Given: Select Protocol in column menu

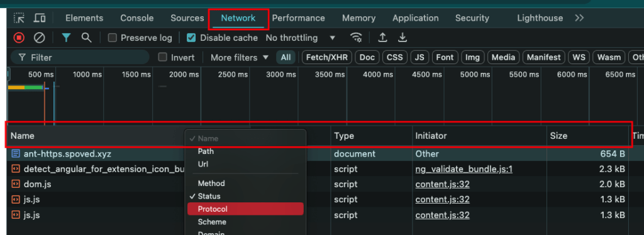Looking at the screenshot, I should click(x=245, y=209).
